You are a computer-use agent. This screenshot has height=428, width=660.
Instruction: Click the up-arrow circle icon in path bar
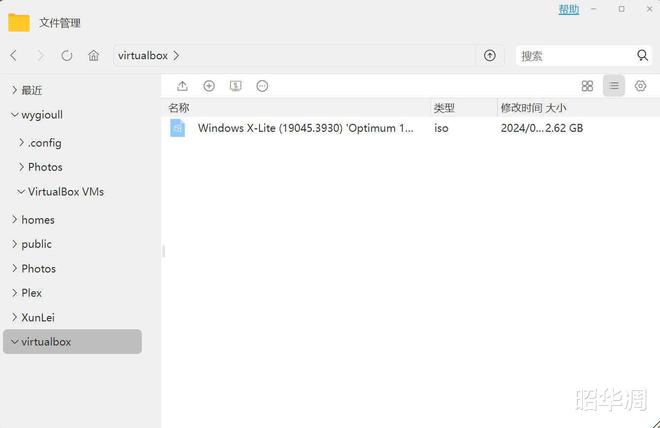(x=490, y=55)
